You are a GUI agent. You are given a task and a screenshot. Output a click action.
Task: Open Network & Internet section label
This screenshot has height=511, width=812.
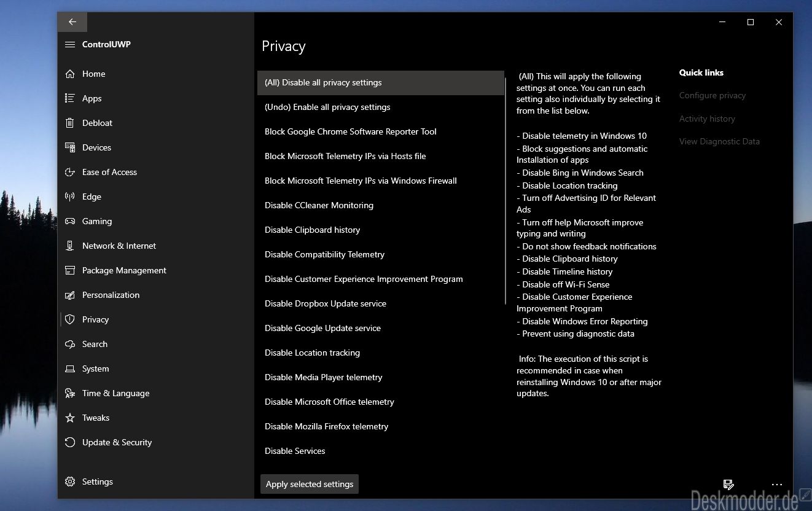pyautogui.click(x=119, y=246)
